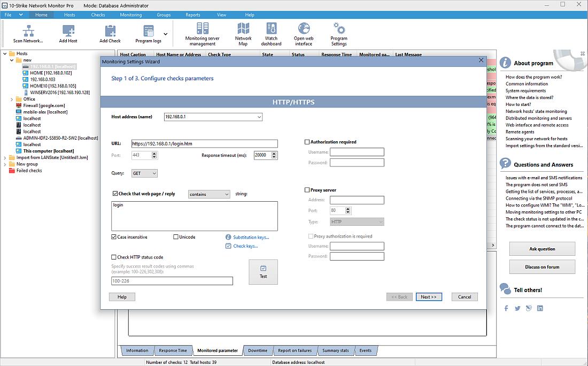Viewport: 588px width, 366px height.
Task: Open the Scan Network tool
Action: pyautogui.click(x=28, y=34)
